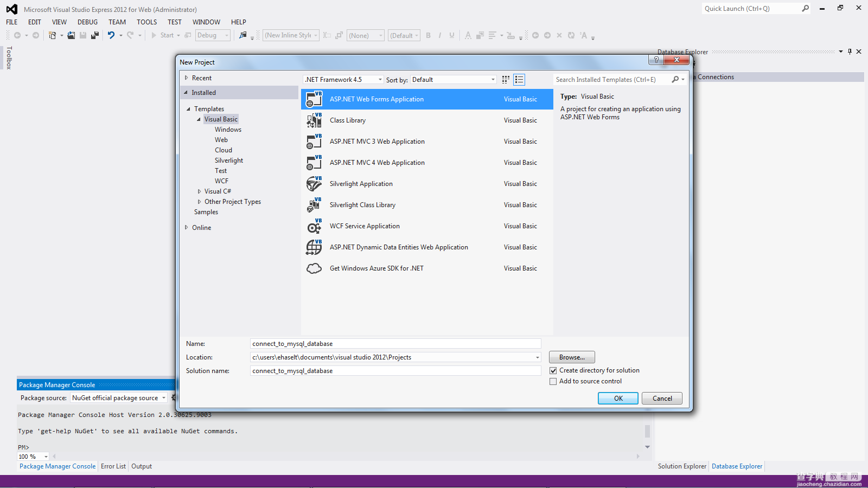Select ASP.NET MVC 3 Web Application template
This screenshot has width=868, height=488.
[x=427, y=142]
